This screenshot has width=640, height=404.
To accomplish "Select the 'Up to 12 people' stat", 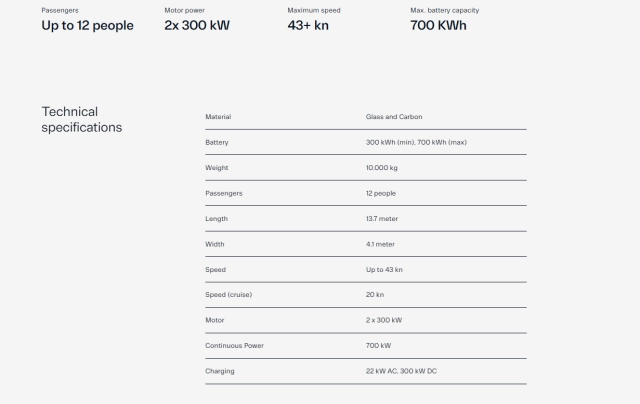I will [x=87, y=25].
